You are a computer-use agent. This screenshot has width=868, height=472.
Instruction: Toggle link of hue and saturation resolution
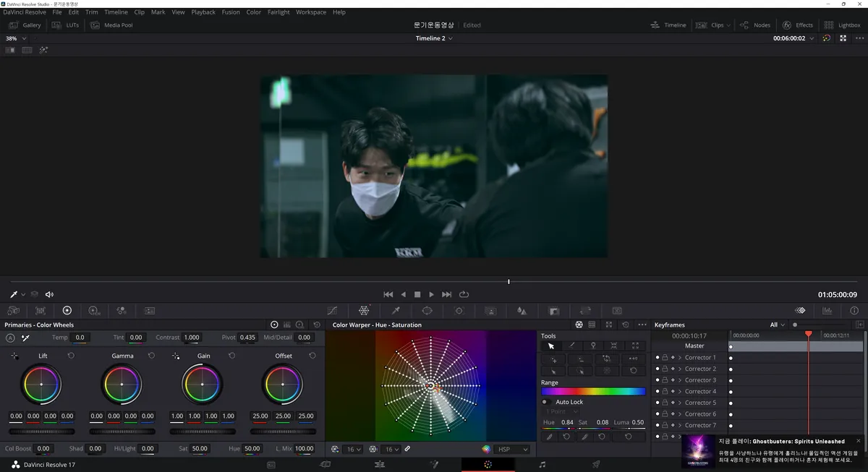tap(407, 449)
